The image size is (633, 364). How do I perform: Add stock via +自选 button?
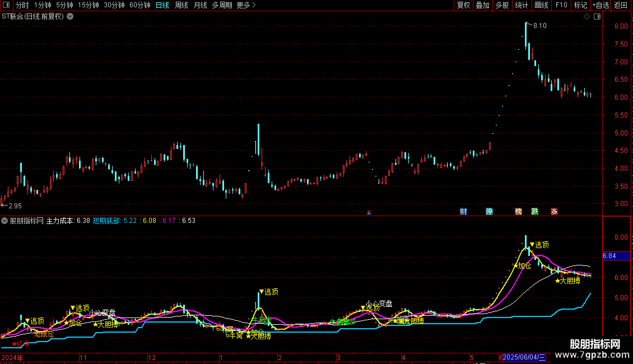(601, 5)
